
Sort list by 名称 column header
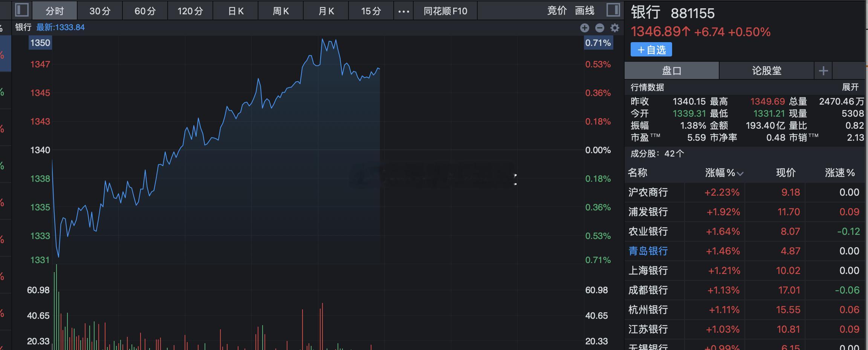click(637, 173)
